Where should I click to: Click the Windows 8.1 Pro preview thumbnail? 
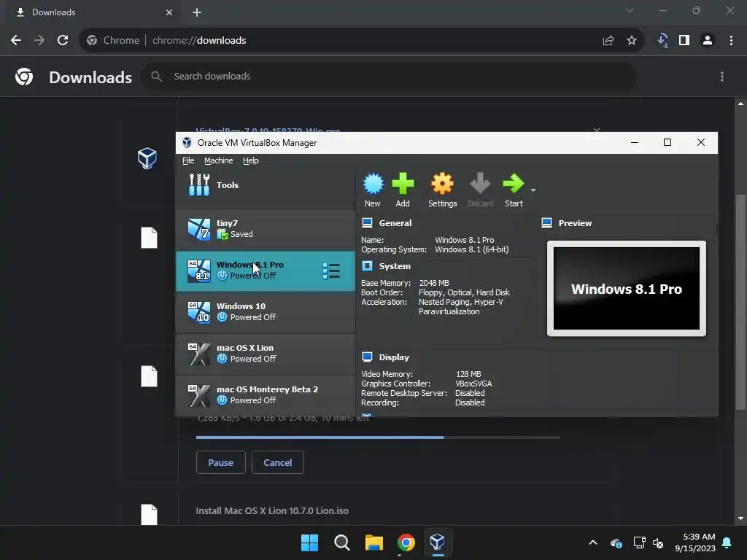click(x=627, y=289)
